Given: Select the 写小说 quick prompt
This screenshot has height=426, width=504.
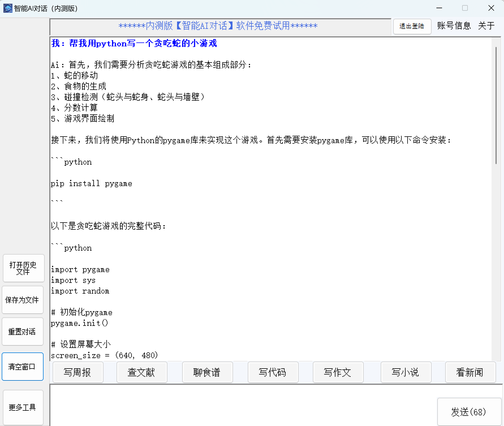Looking at the screenshot, I should tap(406, 372).
